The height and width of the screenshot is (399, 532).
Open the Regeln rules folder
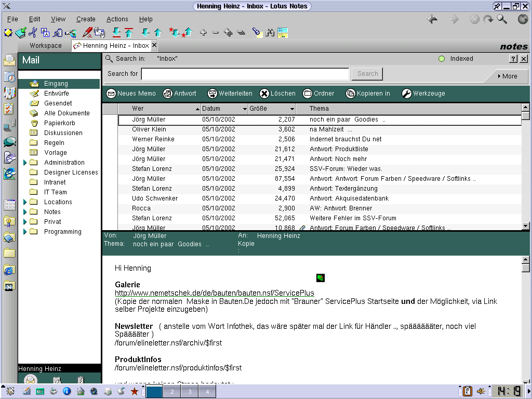coord(54,142)
